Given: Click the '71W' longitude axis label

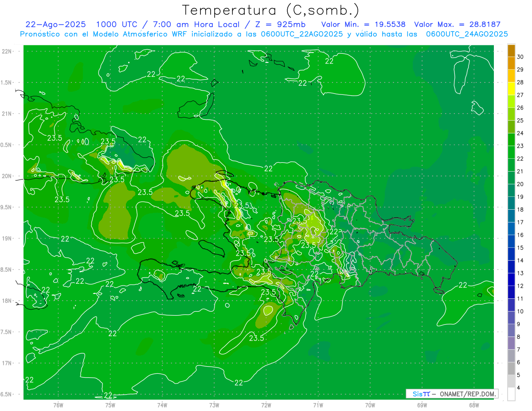Looking at the screenshot, I should click(x=318, y=406).
